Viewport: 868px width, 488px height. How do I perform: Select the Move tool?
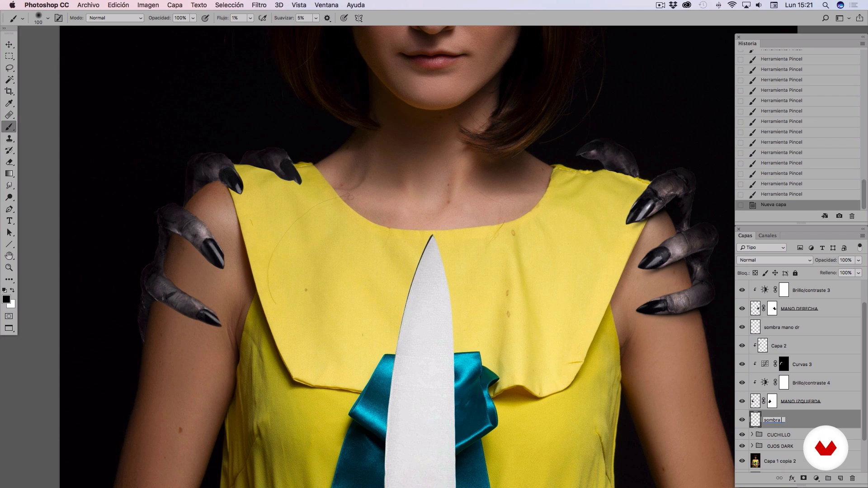pyautogui.click(x=9, y=45)
